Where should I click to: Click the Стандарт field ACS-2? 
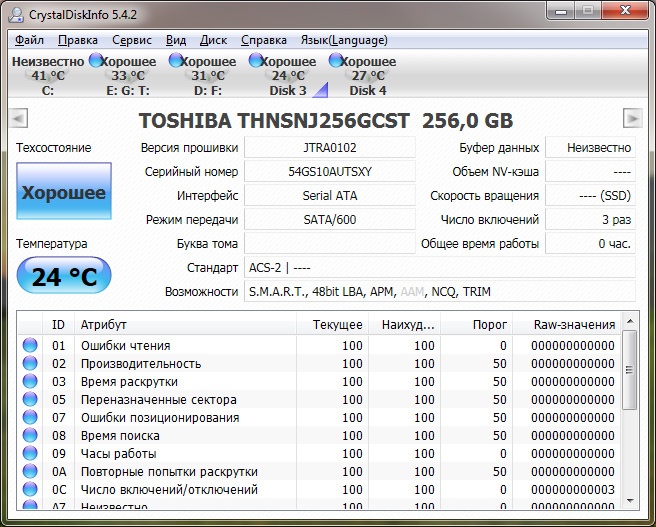(x=440, y=268)
